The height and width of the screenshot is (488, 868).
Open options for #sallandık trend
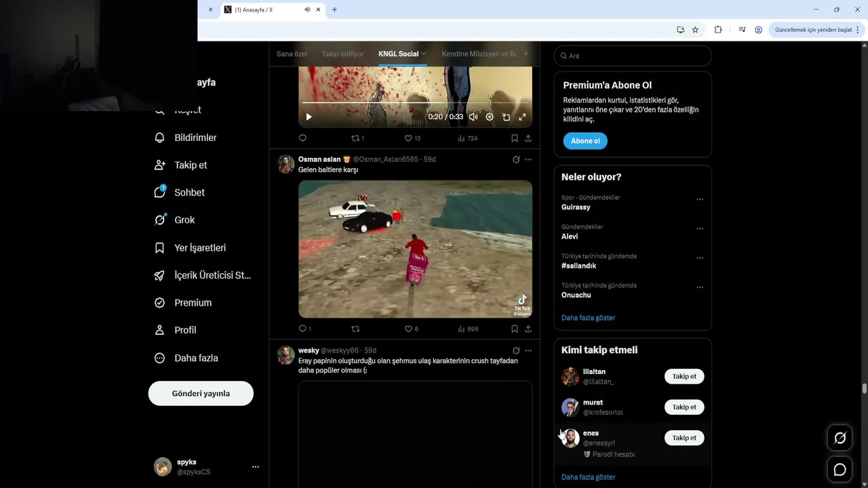pos(700,258)
